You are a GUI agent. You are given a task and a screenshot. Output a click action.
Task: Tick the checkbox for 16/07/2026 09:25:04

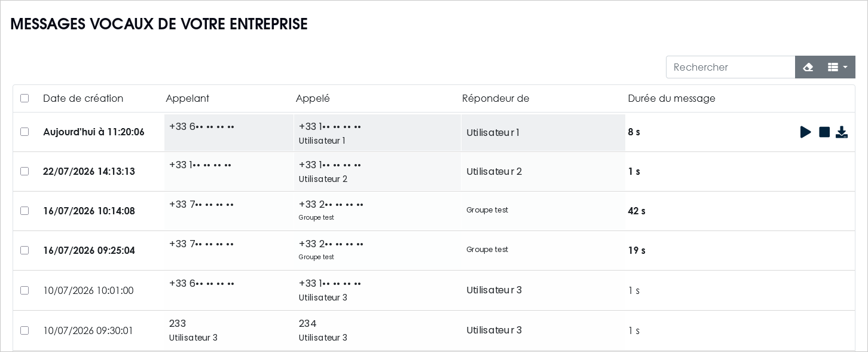[x=25, y=250]
